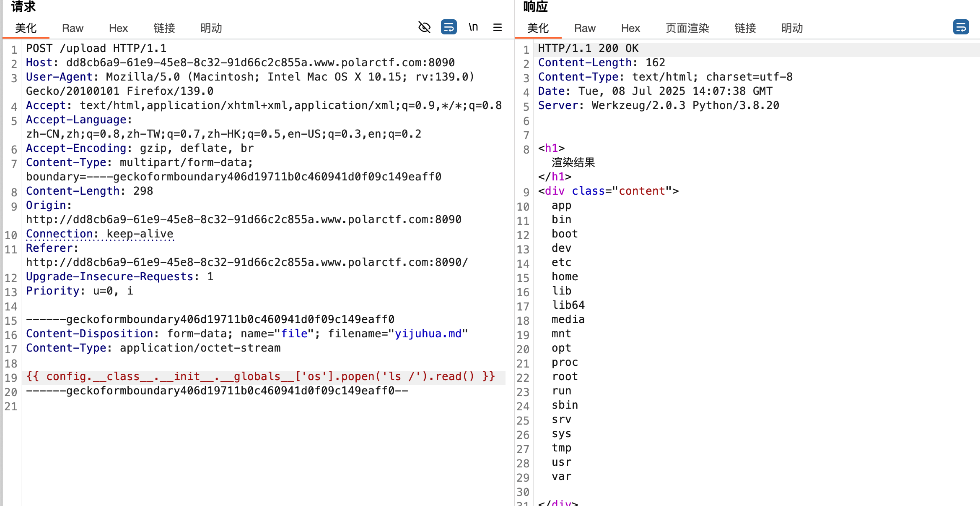Toggle hidden characters eye icon in request
The image size is (980, 506).
pyautogui.click(x=424, y=27)
